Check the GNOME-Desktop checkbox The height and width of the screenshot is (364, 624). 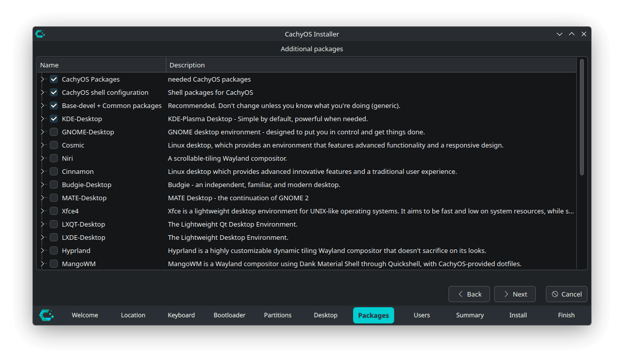tap(54, 132)
